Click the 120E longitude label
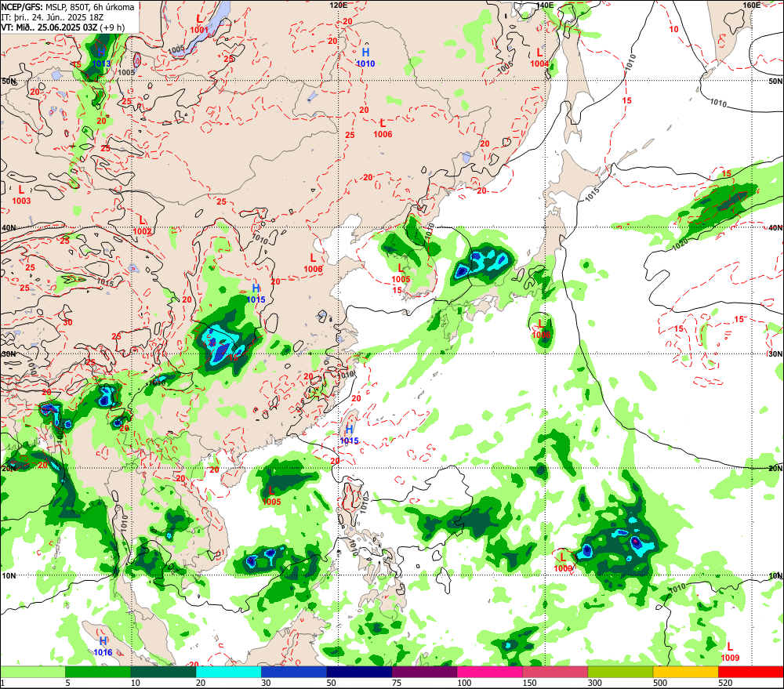The height and width of the screenshot is (689, 784). coord(339,5)
